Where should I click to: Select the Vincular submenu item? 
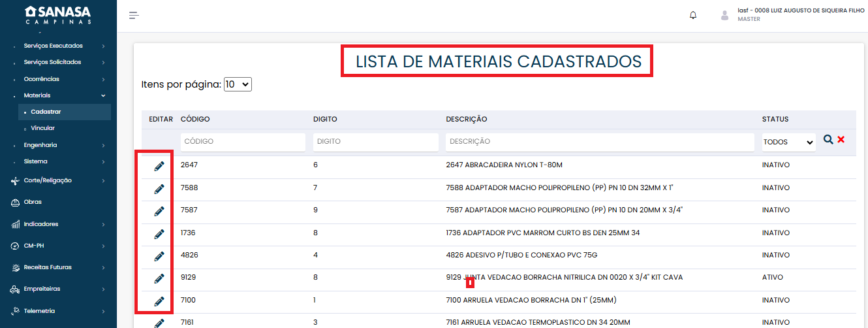[x=42, y=128]
